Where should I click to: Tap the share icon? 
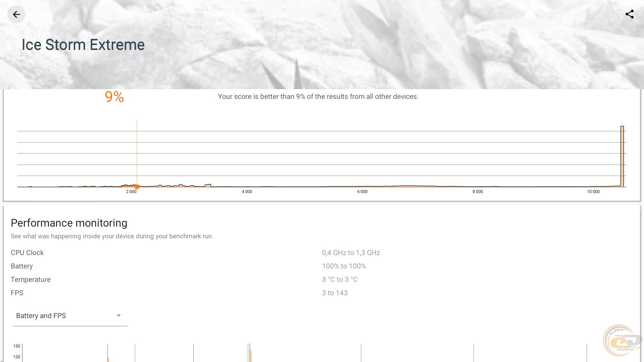coord(629,14)
